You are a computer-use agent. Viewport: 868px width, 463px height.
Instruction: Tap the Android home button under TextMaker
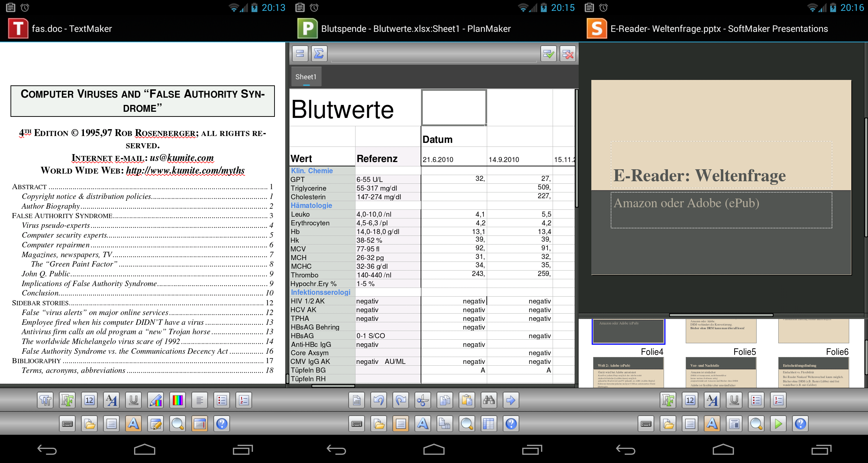pyautogui.click(x=144, y=449)
